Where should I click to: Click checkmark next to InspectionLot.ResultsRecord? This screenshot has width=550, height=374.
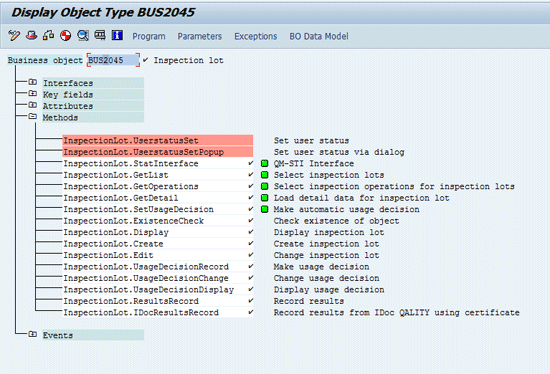point(250,300)
